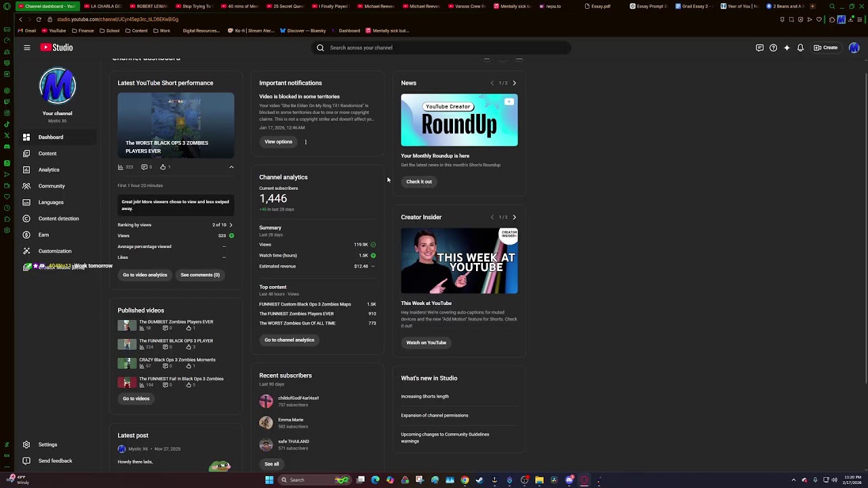Open The DUMBEST Zombies Players EVER video
This screenshot has height=488, width=868.
tap(176, 322)
